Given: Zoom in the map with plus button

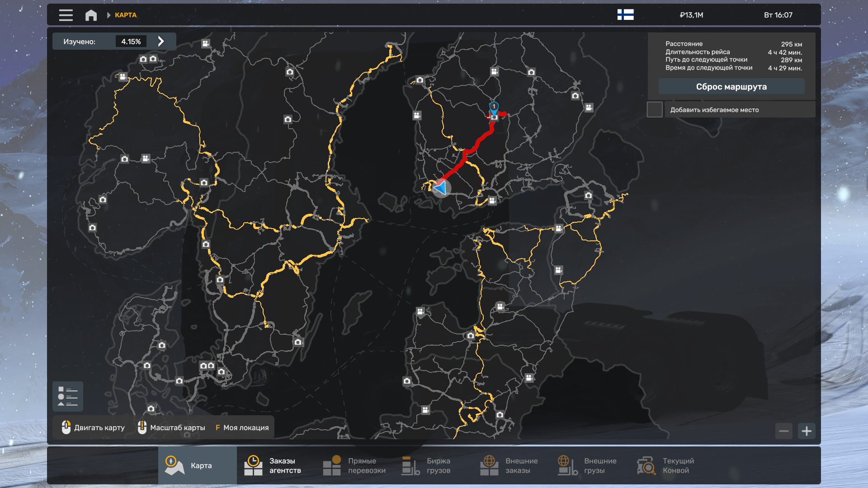Looking at the screenshot, I should pyautogui.click(x=807, y=431).
